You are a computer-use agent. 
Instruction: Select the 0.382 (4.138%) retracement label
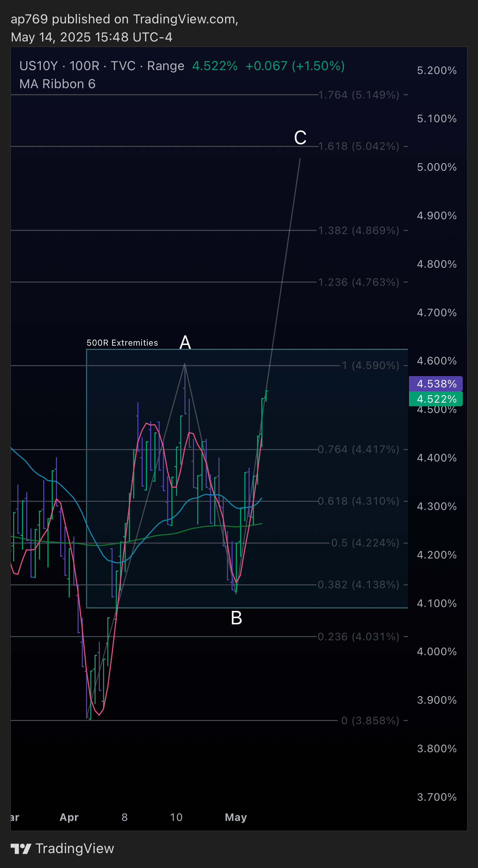click(x=358, y=585)
